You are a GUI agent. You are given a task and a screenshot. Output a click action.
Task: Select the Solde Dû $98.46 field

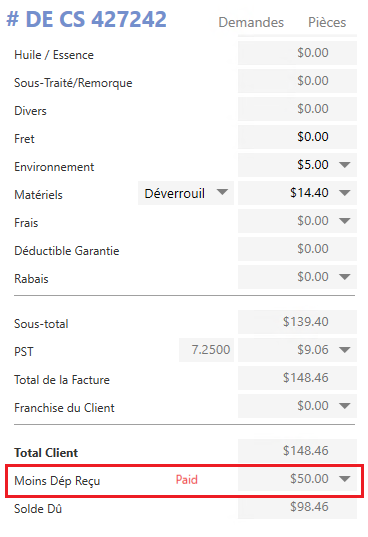297,508
